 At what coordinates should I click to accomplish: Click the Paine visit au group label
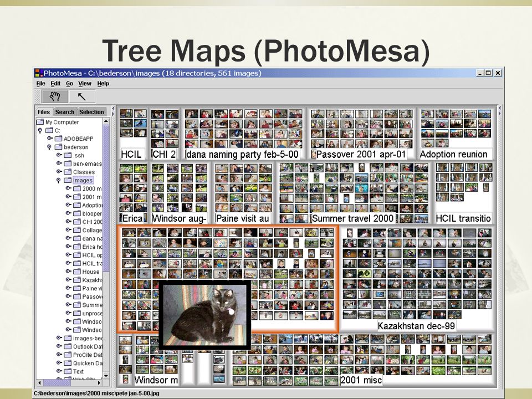point(242,218)
